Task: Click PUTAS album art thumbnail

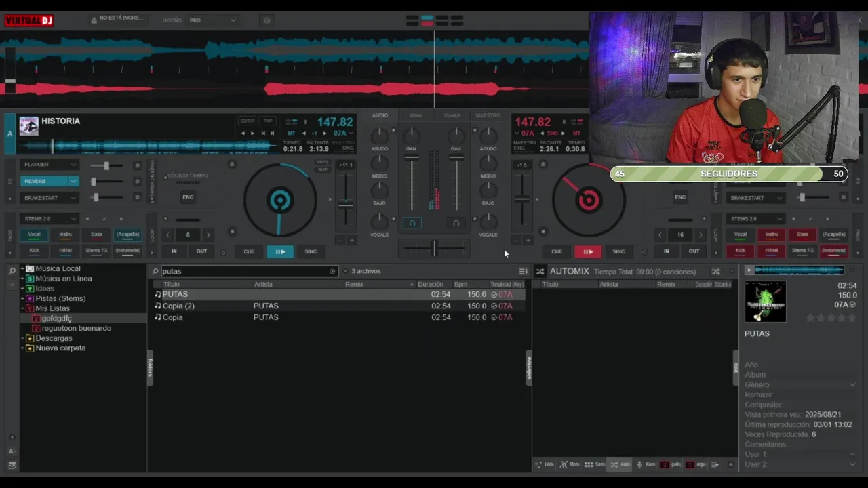Action: coord(766,302)
